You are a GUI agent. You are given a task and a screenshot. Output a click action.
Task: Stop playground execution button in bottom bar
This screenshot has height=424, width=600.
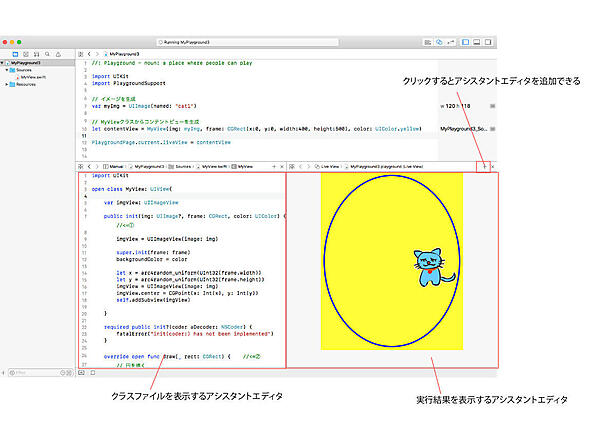coord(93,373)
